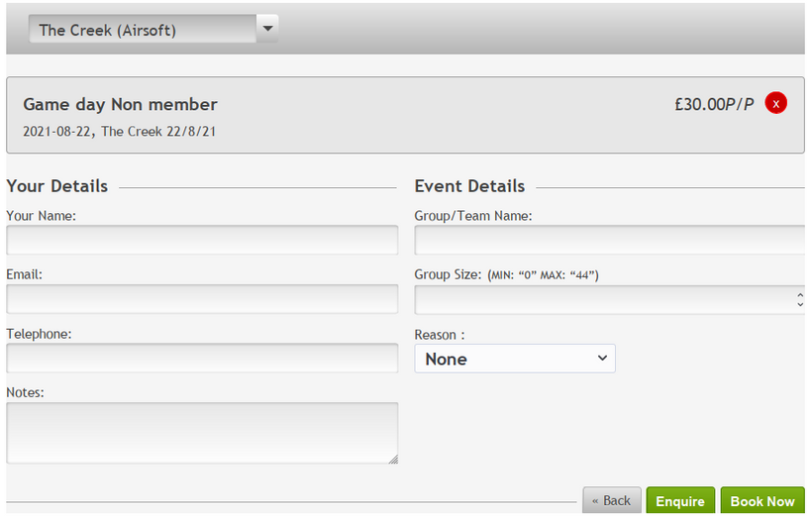Click the £30.00 P/P price text
812x525 pixels.
pyautogui.click(x=713, y=104)
